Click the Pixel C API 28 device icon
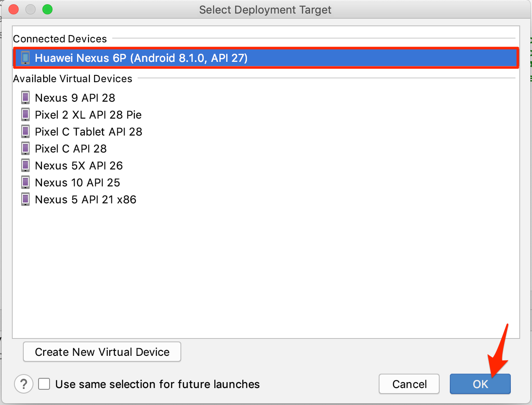 [25, 149]
